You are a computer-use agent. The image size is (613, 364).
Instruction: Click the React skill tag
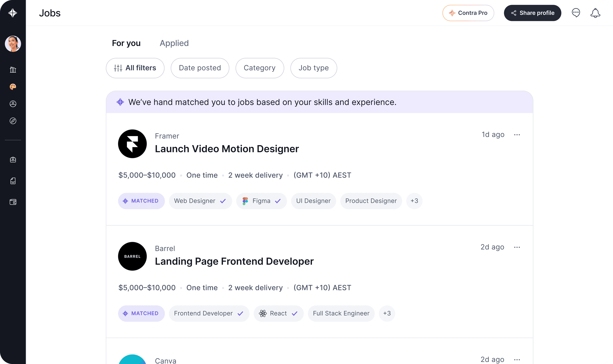278,313
